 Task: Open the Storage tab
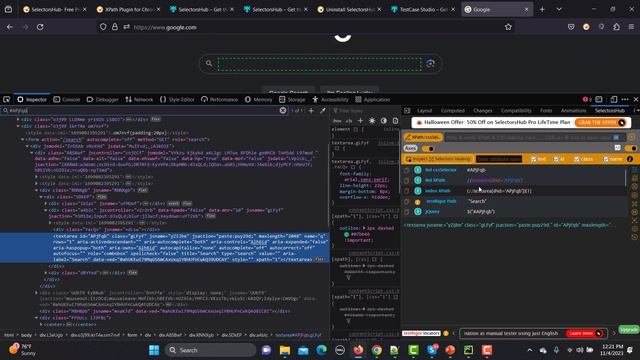[x=292, y=99]
